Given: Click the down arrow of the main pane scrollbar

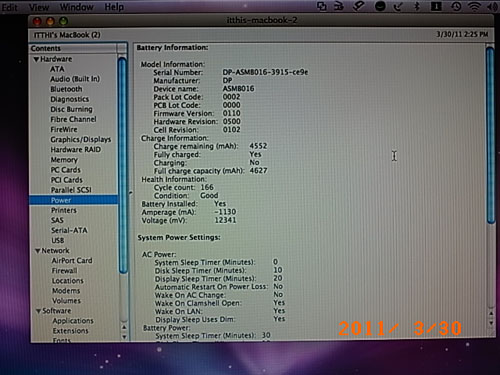Looking at the screenshot, I should pos(491,323).
